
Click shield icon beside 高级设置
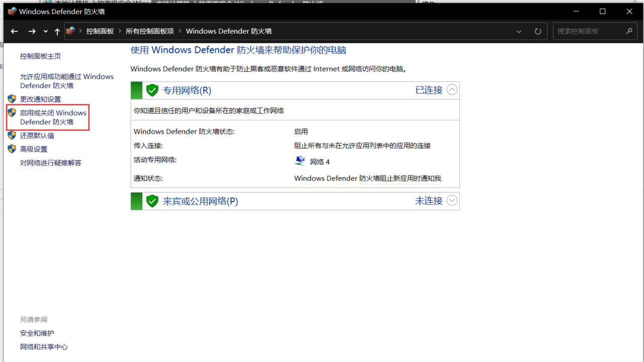coord(12,148)
